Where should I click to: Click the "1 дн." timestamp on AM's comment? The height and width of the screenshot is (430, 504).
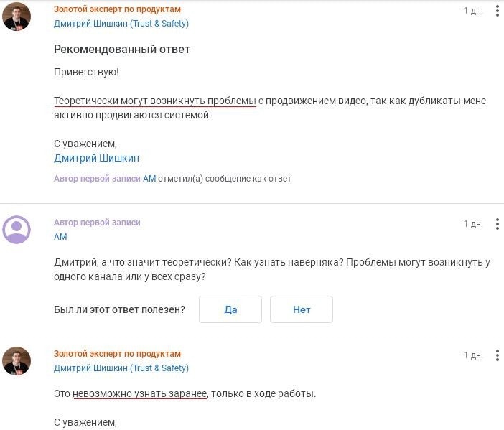473,224
